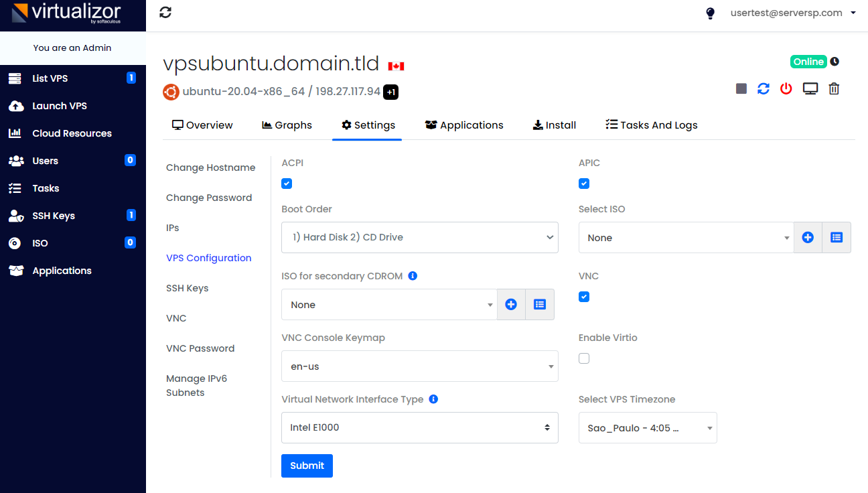The height and width of the screenshot is (493, 868).
Task: Enable the Virtio checkbox
Action: (x=584, y=358)
